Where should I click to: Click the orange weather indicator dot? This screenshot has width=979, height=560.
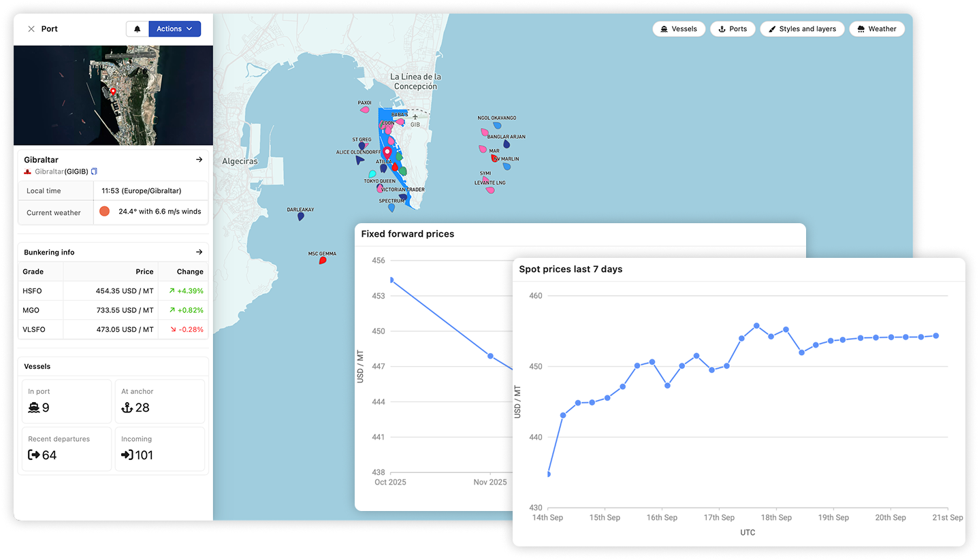tap(105, 212)
